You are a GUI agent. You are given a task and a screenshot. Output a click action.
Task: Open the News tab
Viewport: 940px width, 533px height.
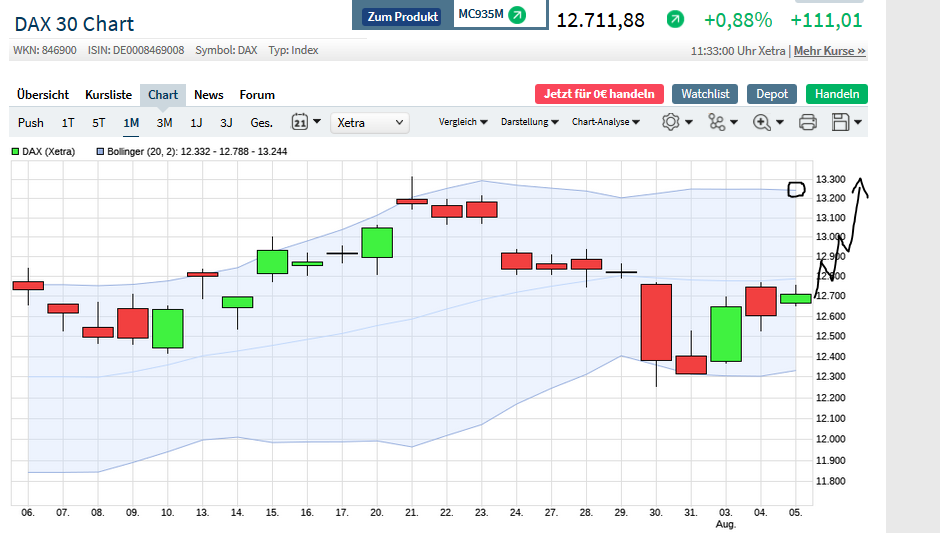pos(209,95)
